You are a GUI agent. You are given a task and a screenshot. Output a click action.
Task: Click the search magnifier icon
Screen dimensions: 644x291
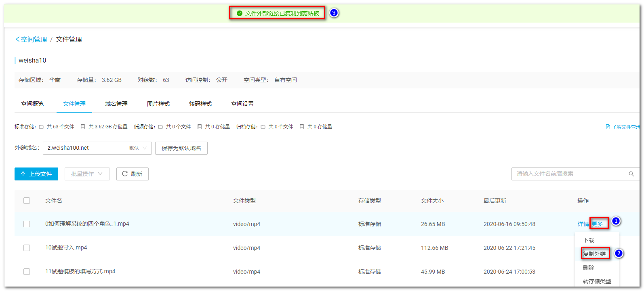tap(631, 174)
